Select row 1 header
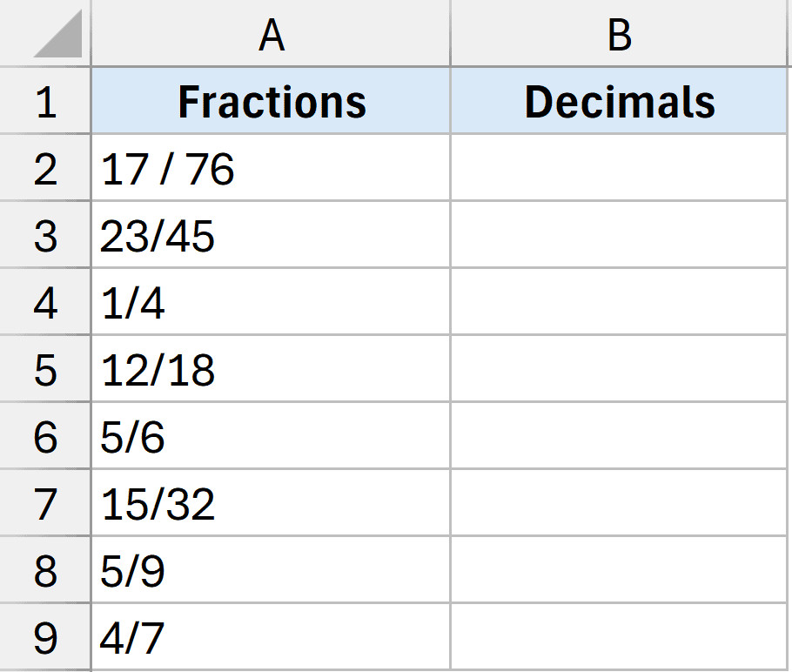This screenshot has height=672, width=792. pyautogui.click(x=45, y=102)
